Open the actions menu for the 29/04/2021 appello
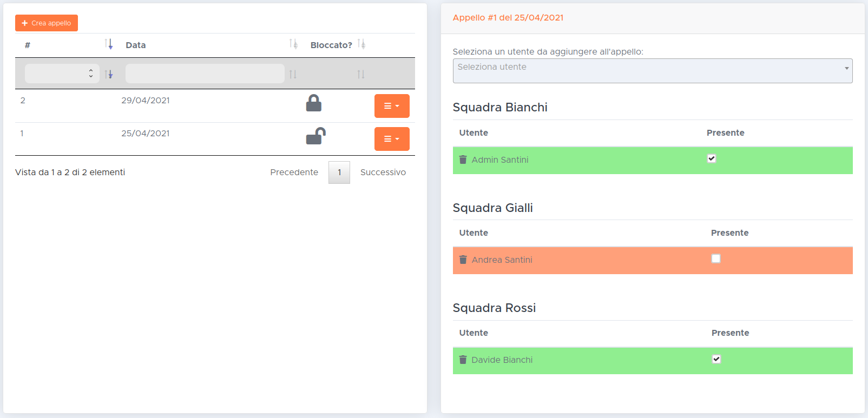Screen dimensions: 868x418 [x=392, y=106]
